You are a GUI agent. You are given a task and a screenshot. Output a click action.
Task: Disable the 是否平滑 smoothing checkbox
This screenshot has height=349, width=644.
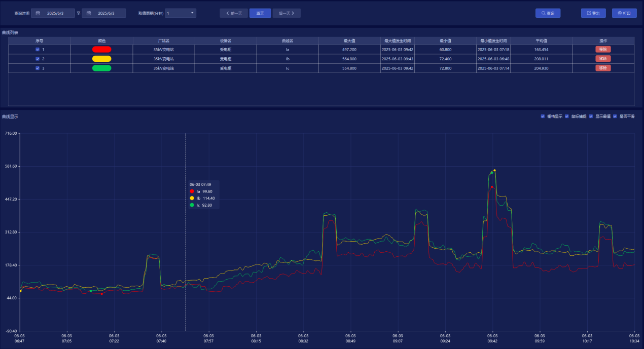tap(615, 117)
